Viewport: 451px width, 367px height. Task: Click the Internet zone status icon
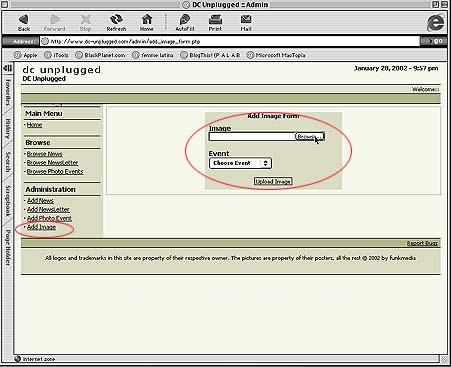[x=18, y=359]
